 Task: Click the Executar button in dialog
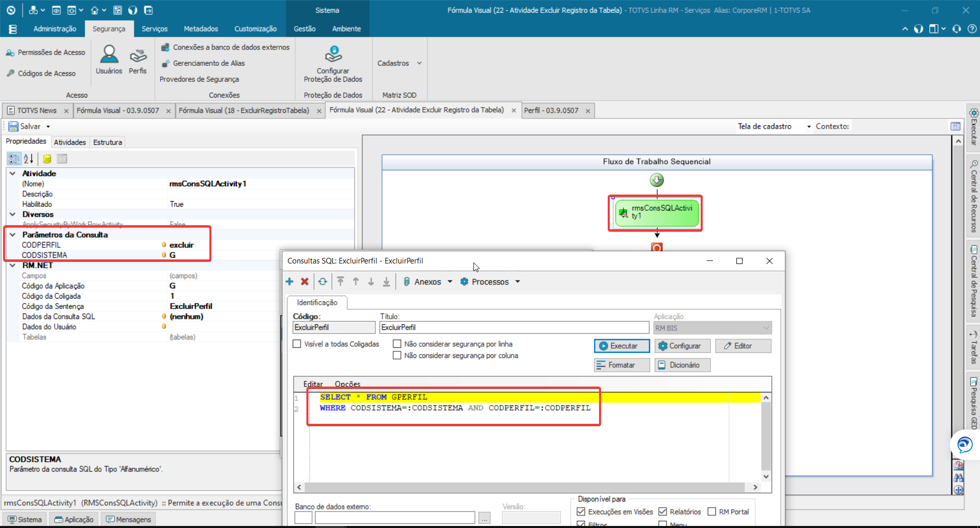[x=622, y=346]
